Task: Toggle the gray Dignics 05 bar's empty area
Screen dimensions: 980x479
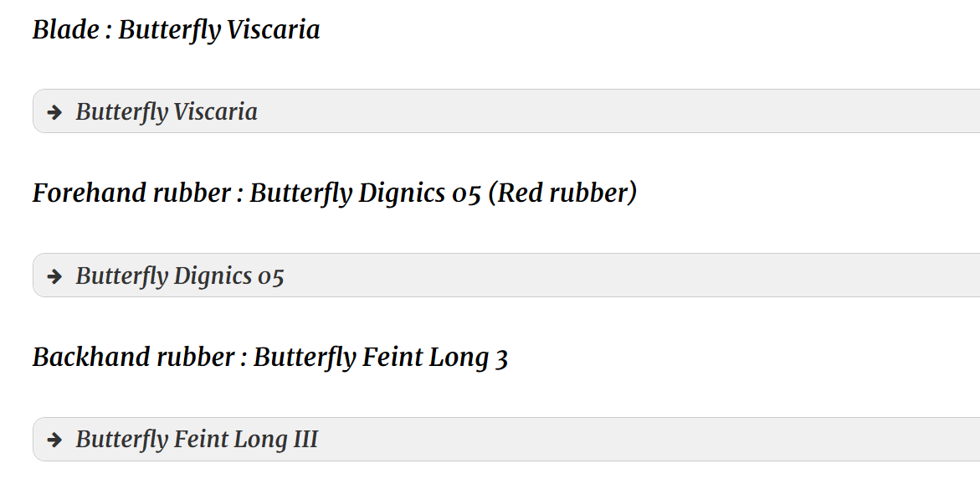Action: (631, 276)
